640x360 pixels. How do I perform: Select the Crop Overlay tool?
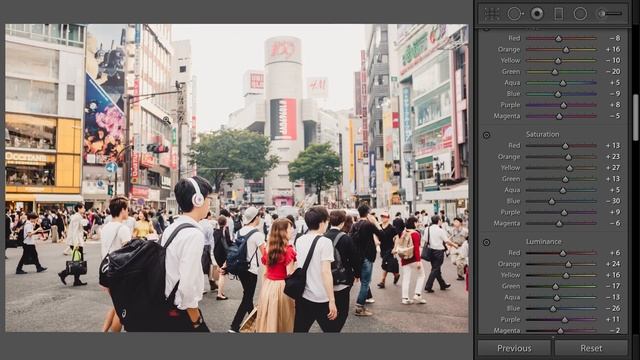click(x=492, y=14)
